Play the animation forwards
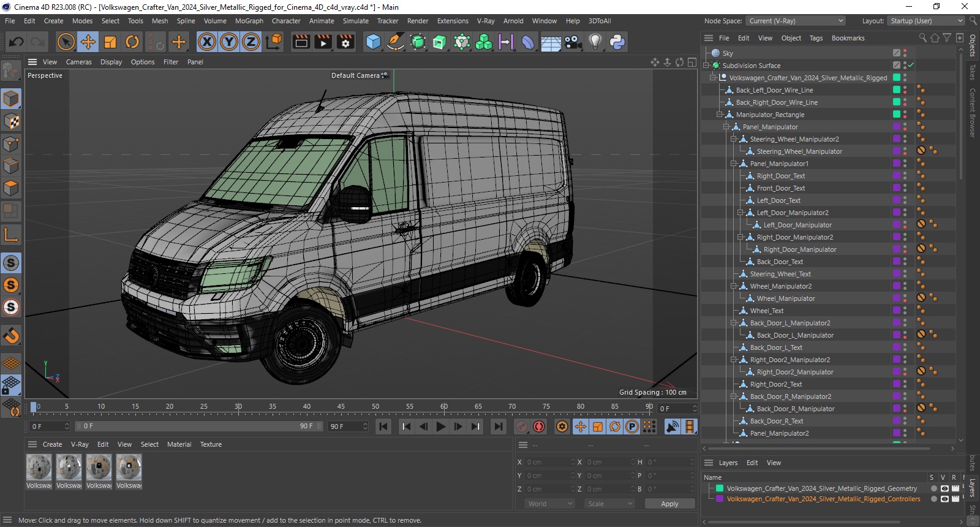The image size is (980, 527). click(x=440, y=427)
